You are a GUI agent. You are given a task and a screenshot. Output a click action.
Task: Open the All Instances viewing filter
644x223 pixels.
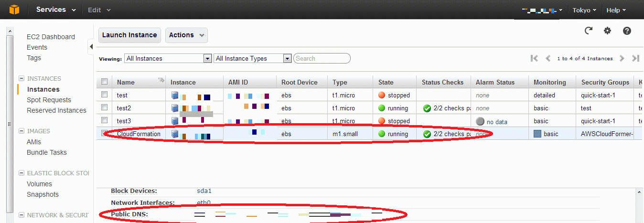[168, 58]
